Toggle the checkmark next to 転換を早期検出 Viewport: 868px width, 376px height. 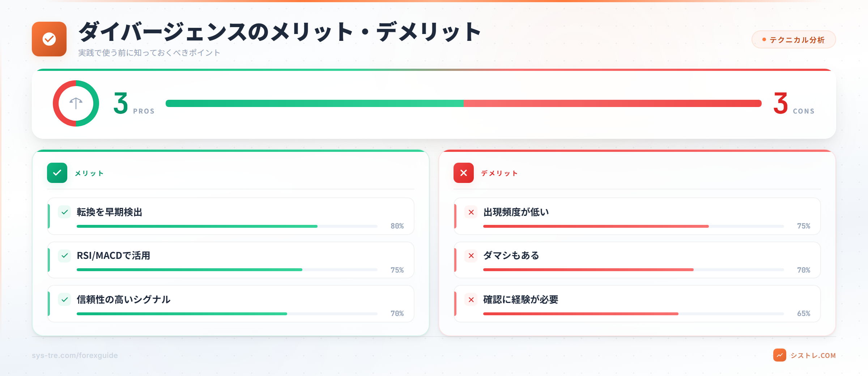pyautogui.click(x=65, y=212)
